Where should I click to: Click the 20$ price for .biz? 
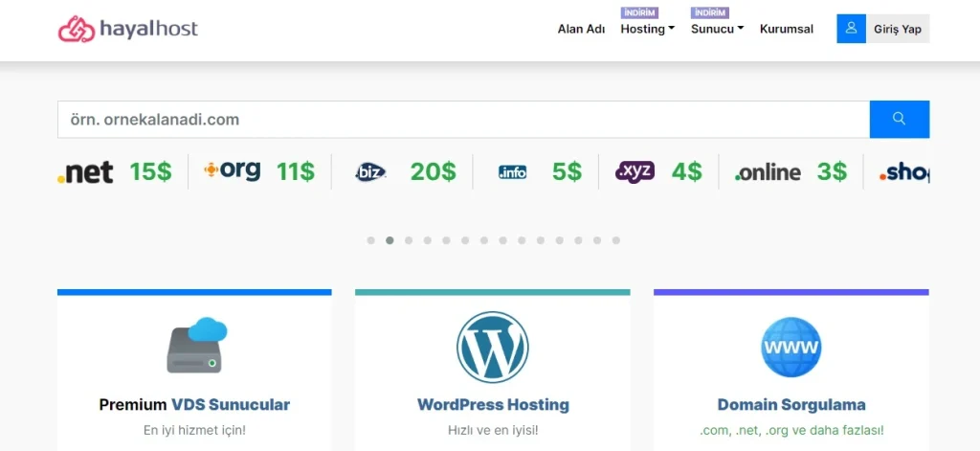pyautogui.click(x=434, y=171)
